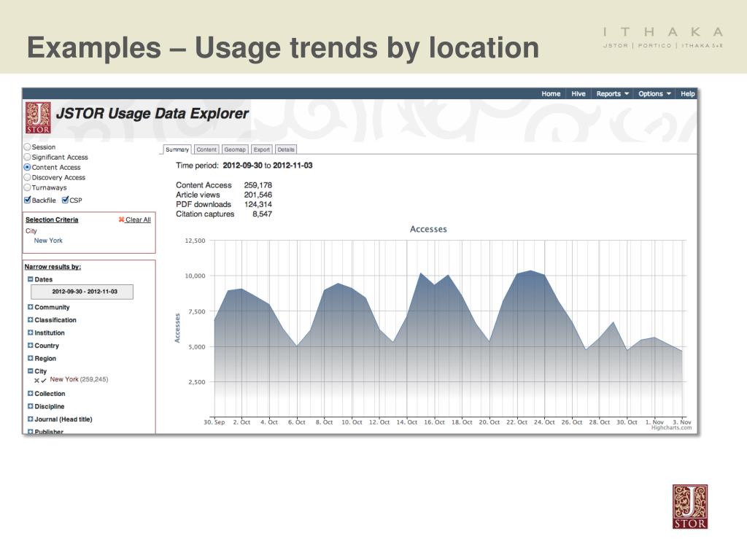The image size is (747, 560).
Task: Open Hive in the top navigation
Action: tap(578, 94)
